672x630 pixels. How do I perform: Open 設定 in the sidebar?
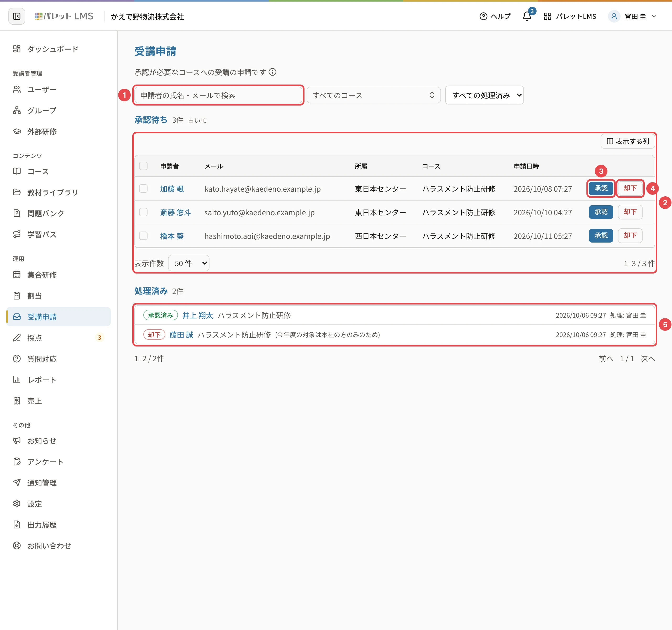59,503
